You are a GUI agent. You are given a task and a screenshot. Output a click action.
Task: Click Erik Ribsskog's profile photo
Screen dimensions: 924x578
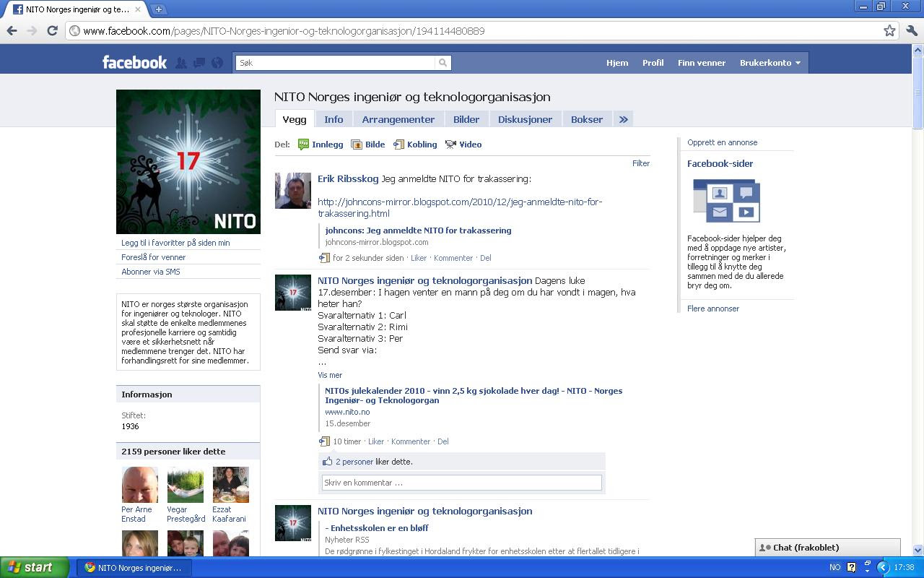[x=293, y=191]
